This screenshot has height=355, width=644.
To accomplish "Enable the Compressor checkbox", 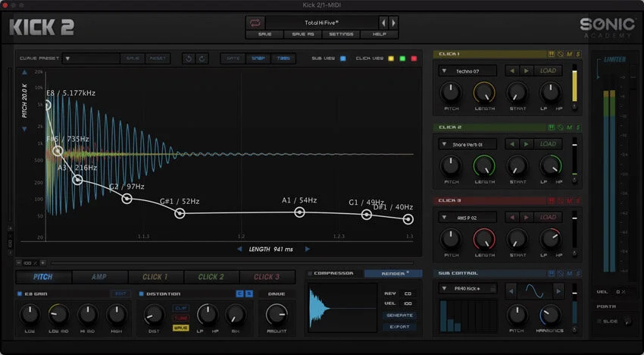I will click(x=310, y=273).
